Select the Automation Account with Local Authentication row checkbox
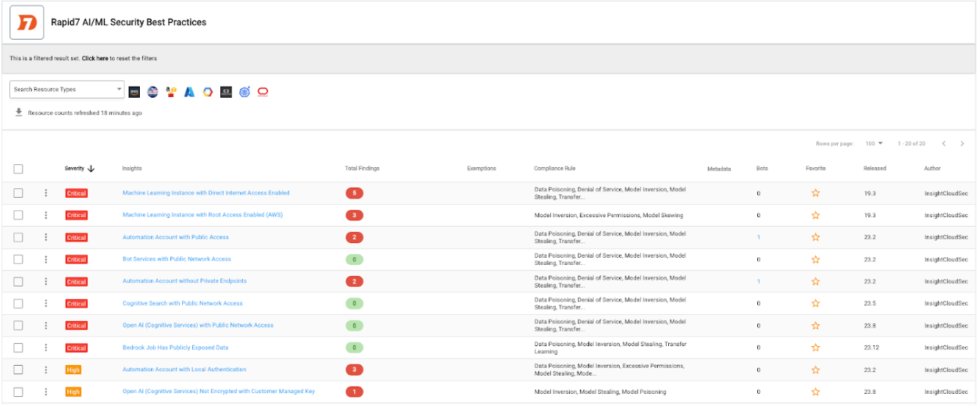The image size is (980, 411). [19, 370]
